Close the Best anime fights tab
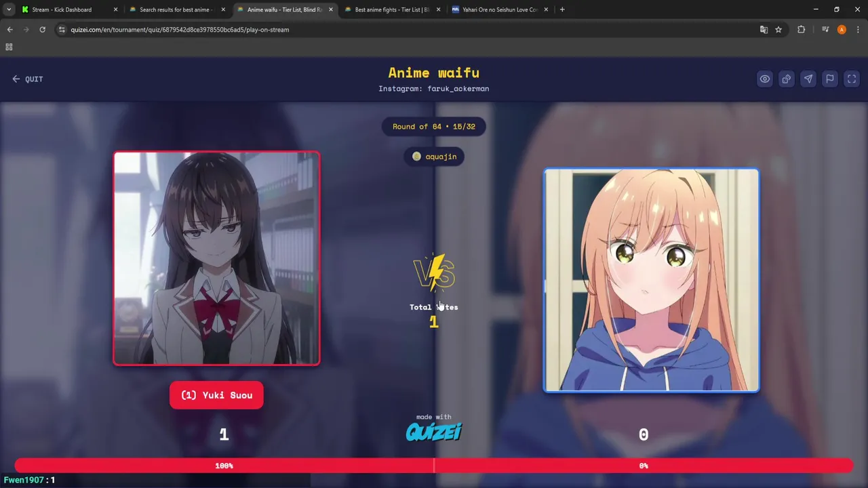Viewport: 868px width, 488px height. point(438,9)
